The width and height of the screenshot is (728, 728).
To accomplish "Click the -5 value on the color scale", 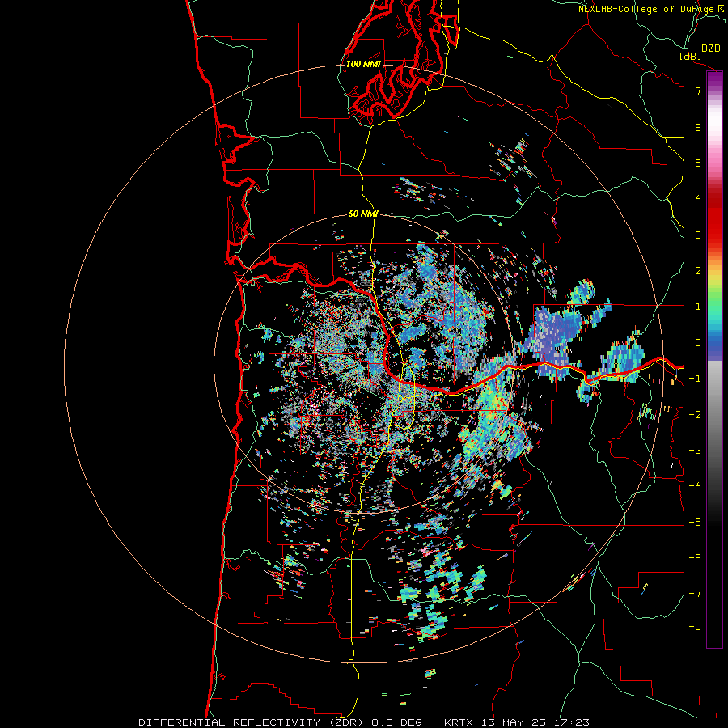I will (x=695, y=523).
